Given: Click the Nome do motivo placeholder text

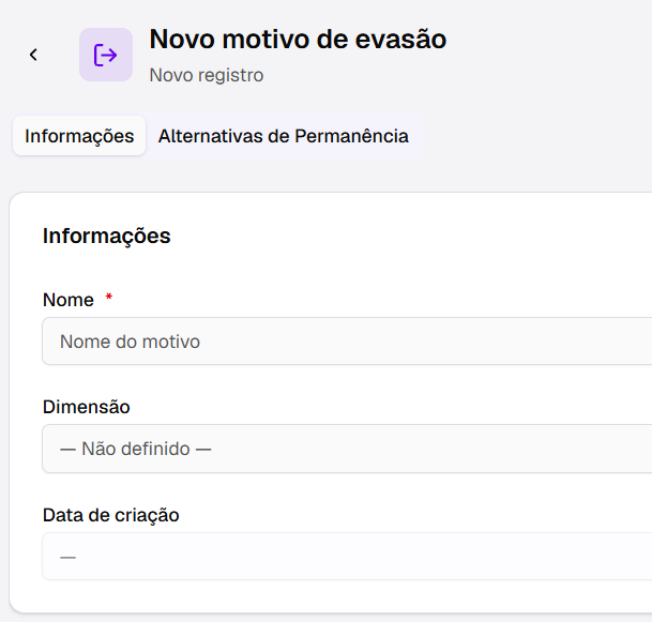Looking at the screenshot, I should click(x=130, y=342).
